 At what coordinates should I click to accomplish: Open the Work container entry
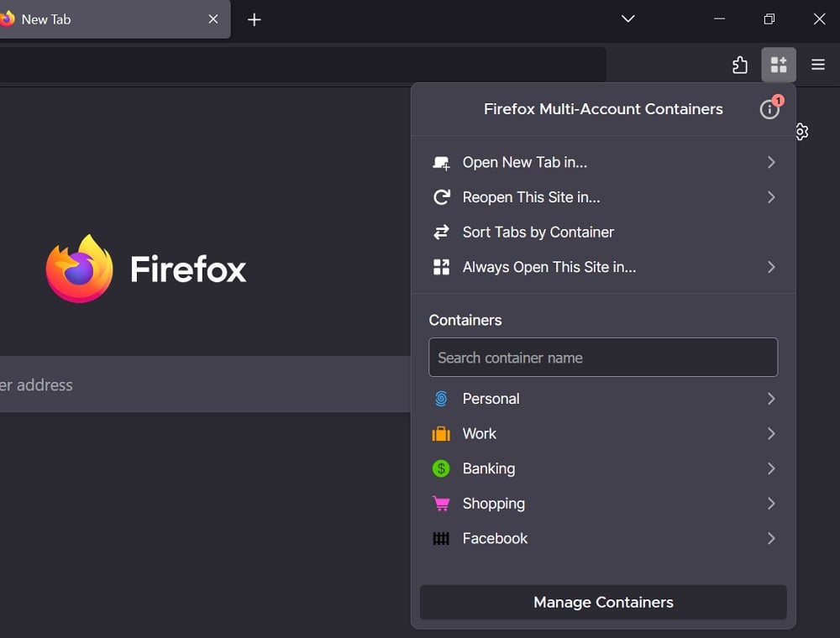(603, 433)
